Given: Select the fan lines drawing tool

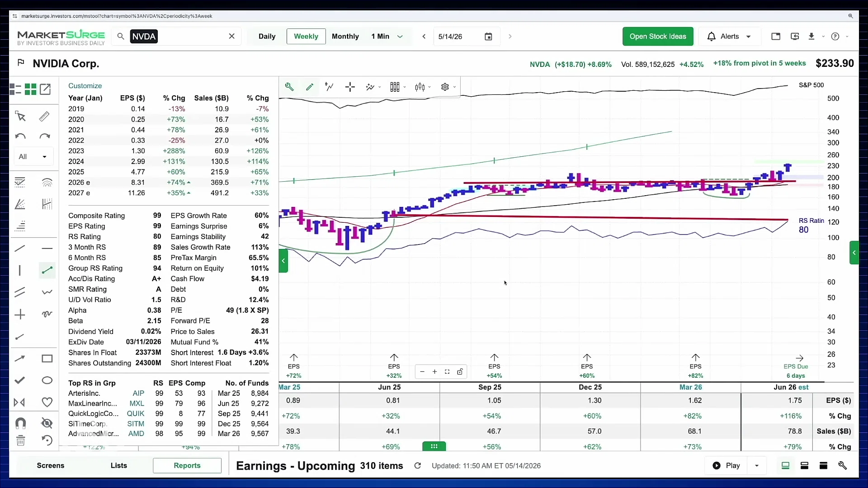Looking at the screenshot, I should [20, 204].
